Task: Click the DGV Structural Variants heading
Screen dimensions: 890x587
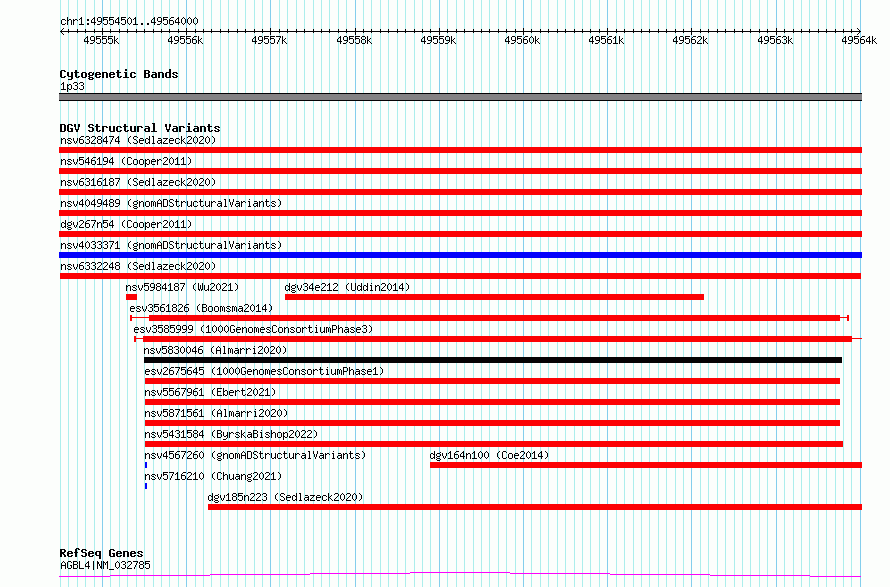Action: pyautogui.click(x=140, y=128)
